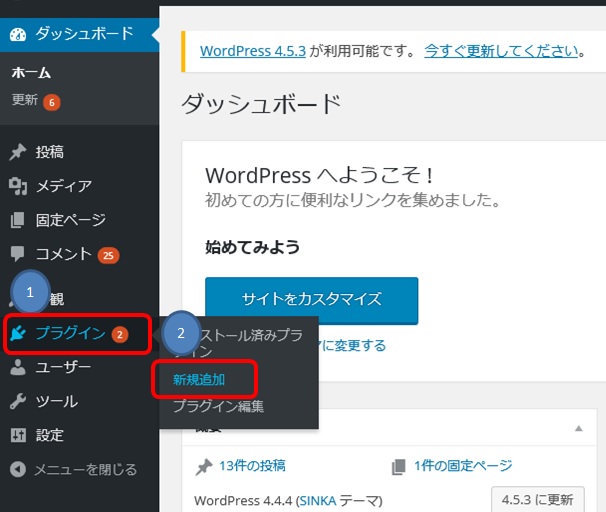Click the collapse menu arrow icon
606x512 pixels.
(x=18, y=469)
